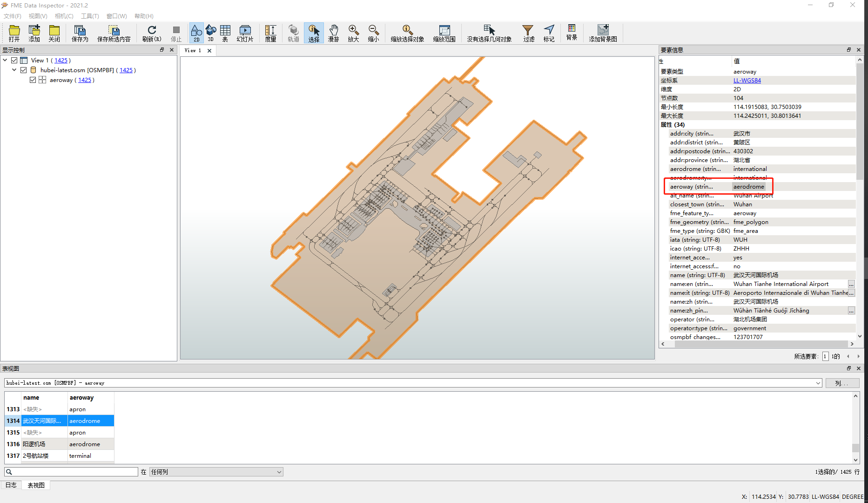Click the 列... columns button
This screenshot has height=503, width=868.
click(x=842, y=383)
